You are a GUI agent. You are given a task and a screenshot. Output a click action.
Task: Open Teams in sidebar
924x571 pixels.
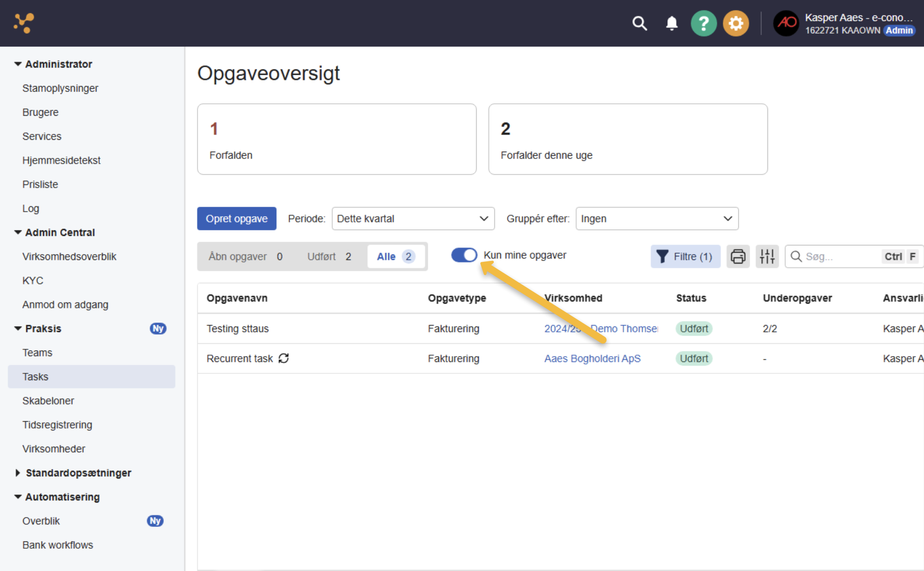[37, 353]
